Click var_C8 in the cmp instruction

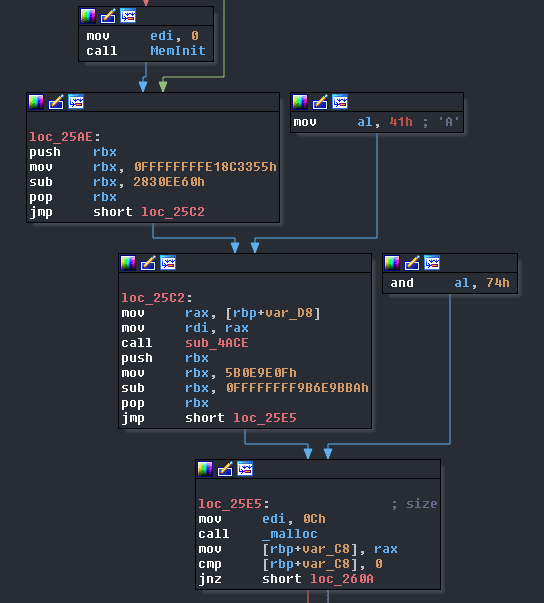[x=326, y=564]
